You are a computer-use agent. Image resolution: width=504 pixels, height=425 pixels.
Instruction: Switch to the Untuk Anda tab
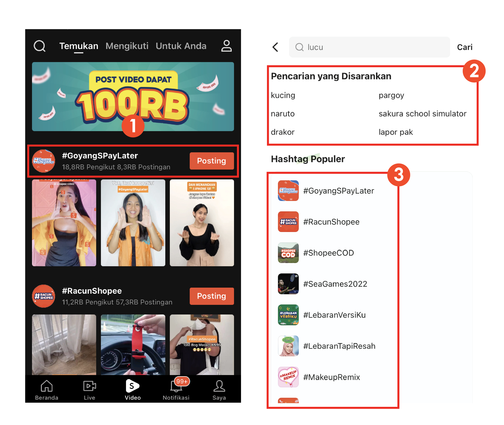click(x=181, y=46)
